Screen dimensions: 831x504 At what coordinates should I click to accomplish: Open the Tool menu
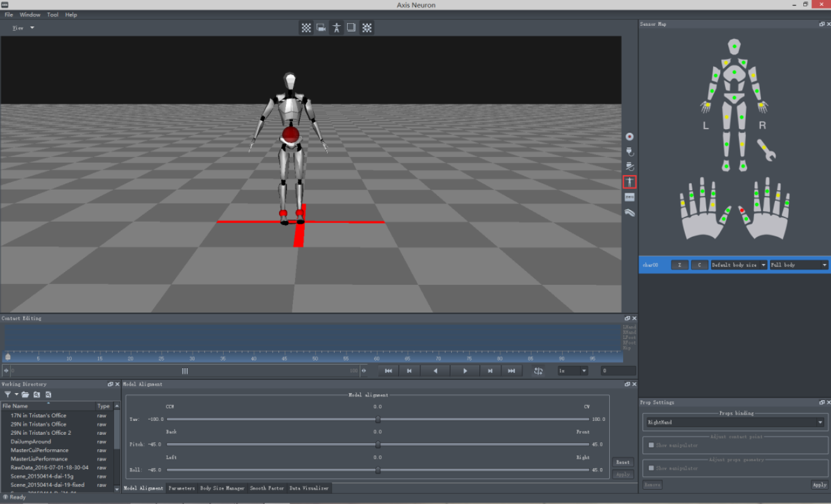[52, 14]
